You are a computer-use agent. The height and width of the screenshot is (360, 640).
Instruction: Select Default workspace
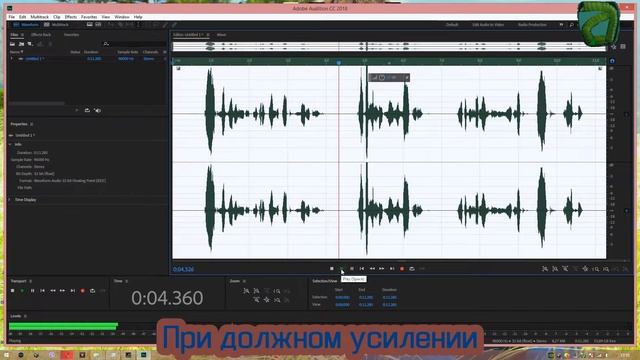452,25
